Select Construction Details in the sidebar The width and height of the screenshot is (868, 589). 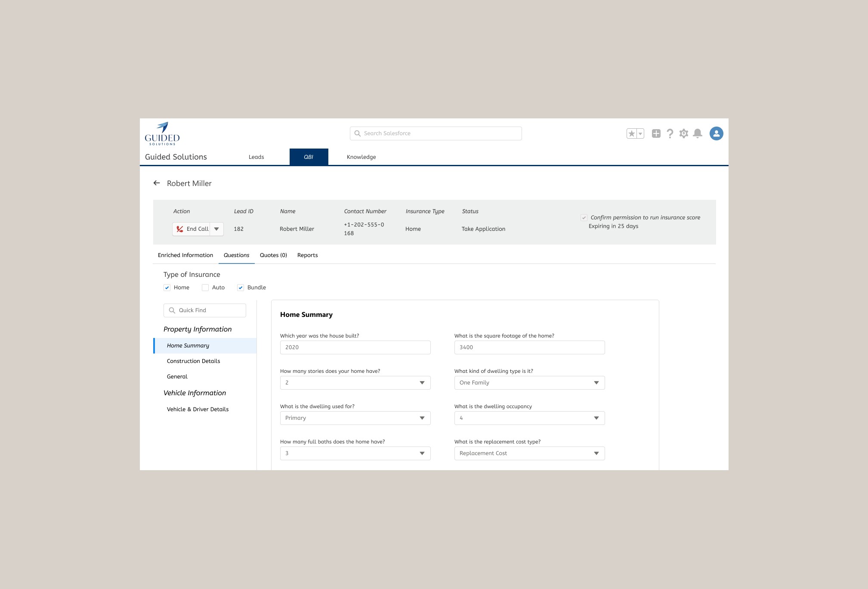click(x=193, y=361)
